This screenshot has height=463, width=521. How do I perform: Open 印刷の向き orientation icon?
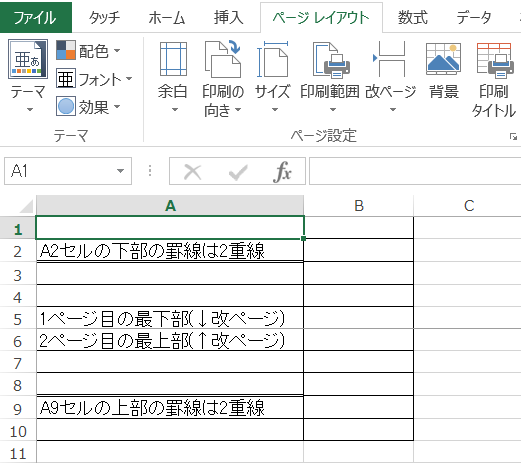click(x=222, y=59)
